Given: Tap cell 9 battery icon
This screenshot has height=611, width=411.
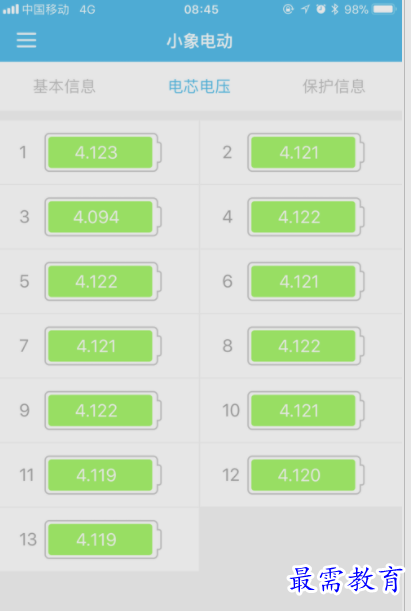Looking at the screenshot, I should click(x=103, y=411).
